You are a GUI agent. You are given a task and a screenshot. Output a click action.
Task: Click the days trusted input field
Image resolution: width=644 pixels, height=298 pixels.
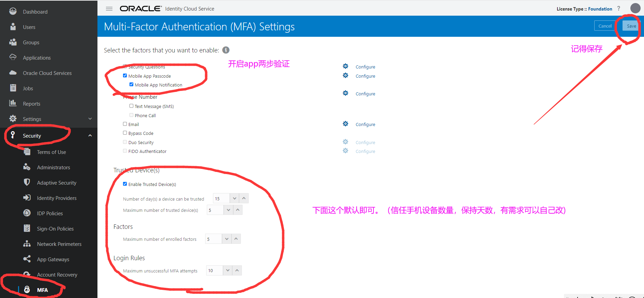tap(221, 198)
